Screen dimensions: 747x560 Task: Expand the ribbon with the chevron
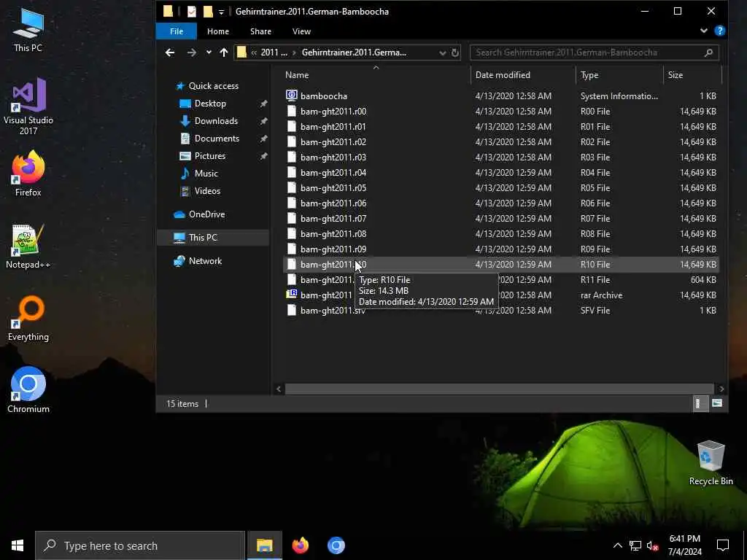tap(704, 31)
